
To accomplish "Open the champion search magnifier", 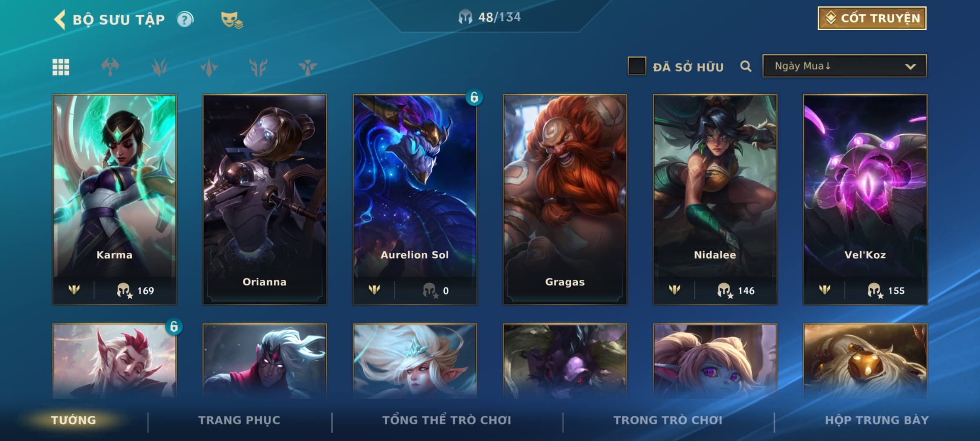I will [x=746, y=66].
